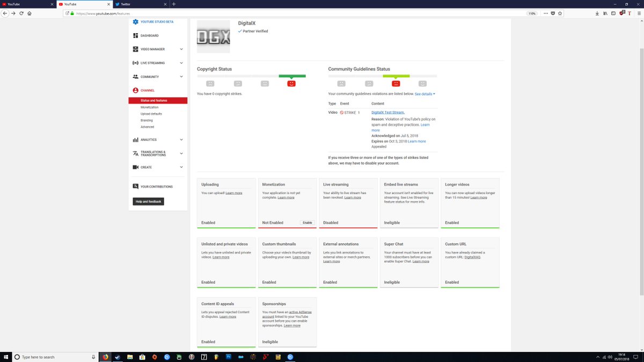This screenshot has height=362, width=644.
Task: Open Photoshop from the taskbar
Action: (x=229, y=357)
